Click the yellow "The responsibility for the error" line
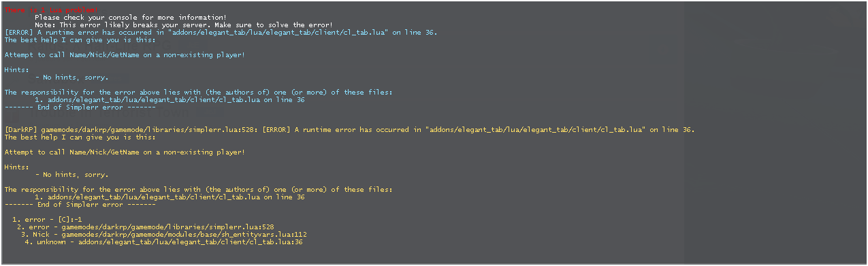This screenshot has width=868, height=266. click(198, 189)
